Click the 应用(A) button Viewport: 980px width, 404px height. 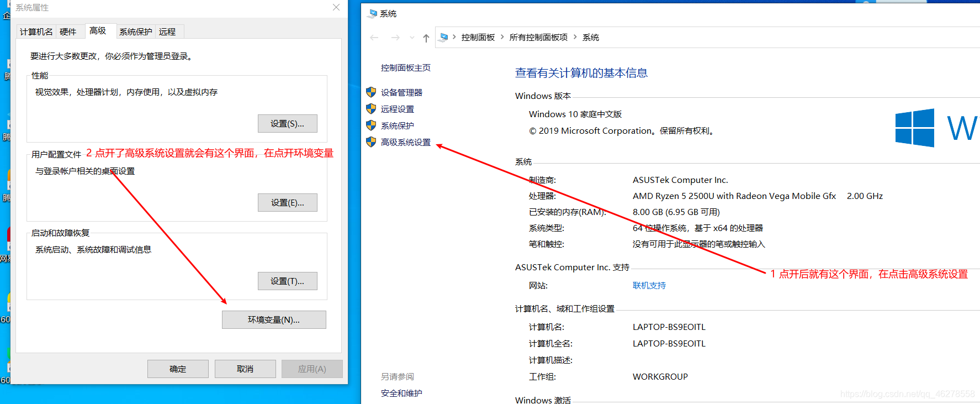(x=312, y=369)
